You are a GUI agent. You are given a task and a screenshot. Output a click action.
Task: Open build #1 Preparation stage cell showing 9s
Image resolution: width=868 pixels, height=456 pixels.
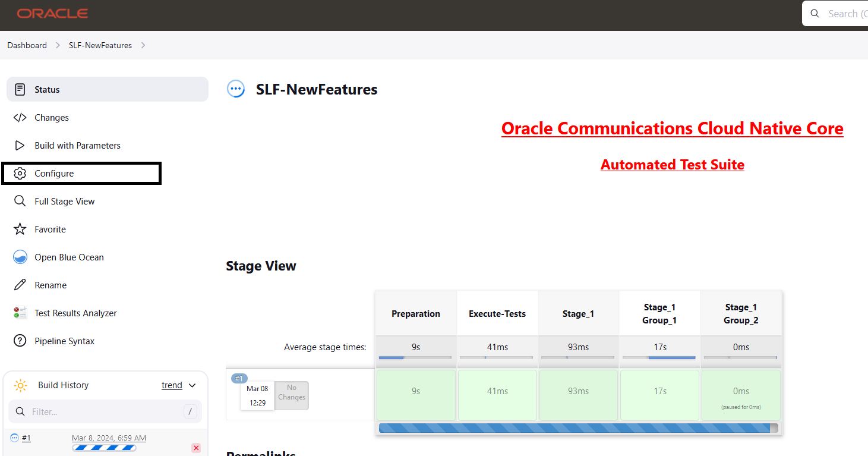416,395
